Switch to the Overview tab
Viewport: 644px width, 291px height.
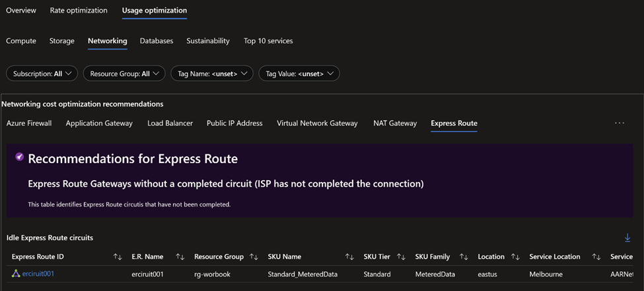coord(21,11)
